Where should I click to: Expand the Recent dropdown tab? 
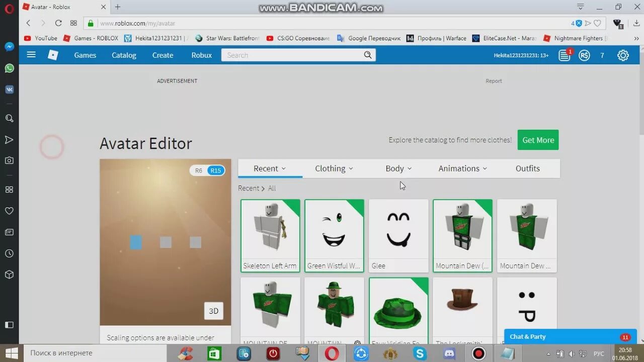(x=270, y=168)
